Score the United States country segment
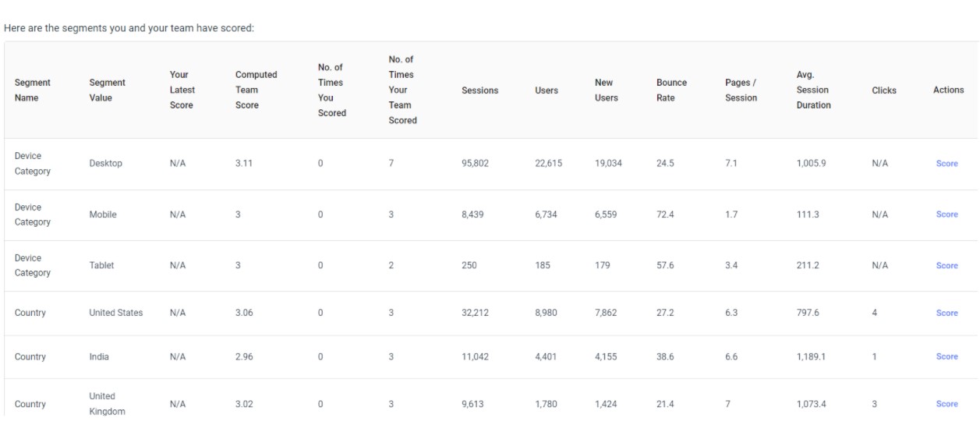The height and width of the screenshot is (425, 980). click(x=946, y=313)
